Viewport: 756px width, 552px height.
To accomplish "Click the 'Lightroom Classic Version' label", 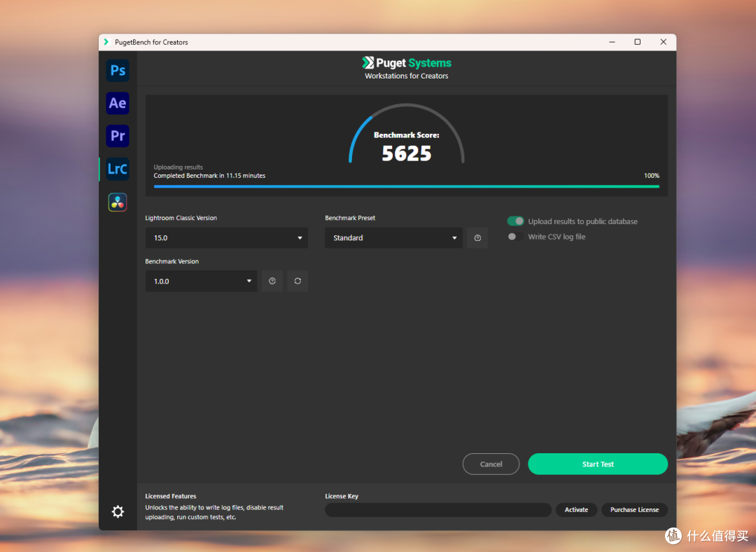I will [x=181, y=218].
